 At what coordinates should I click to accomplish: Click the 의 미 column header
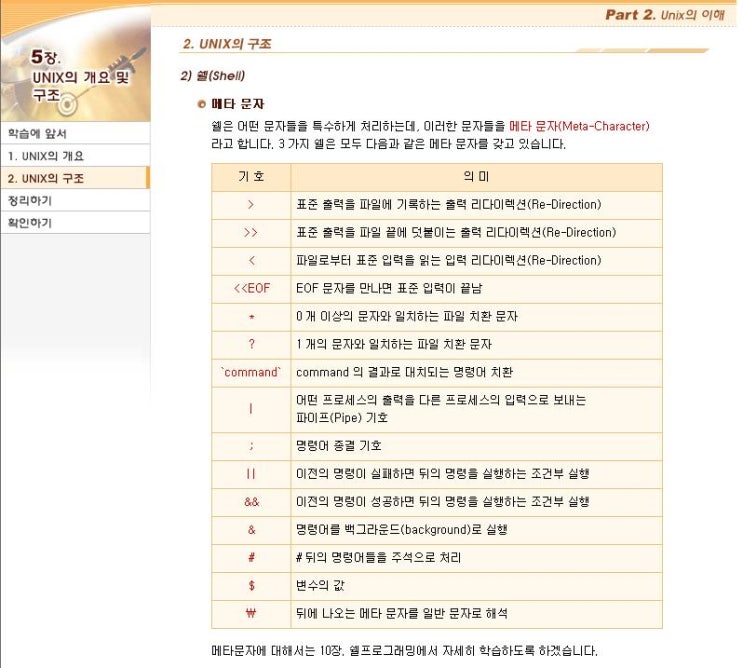tap(476, 177)
